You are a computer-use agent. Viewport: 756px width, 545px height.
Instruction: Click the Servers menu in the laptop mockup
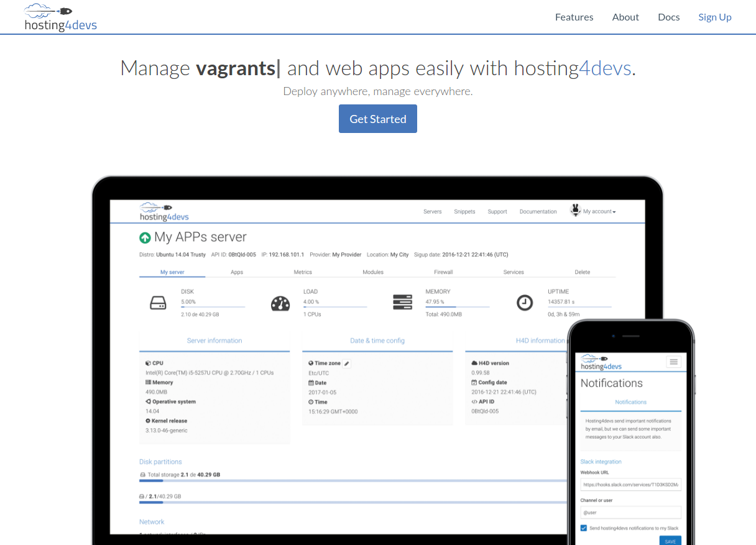(x=432, y=211)
